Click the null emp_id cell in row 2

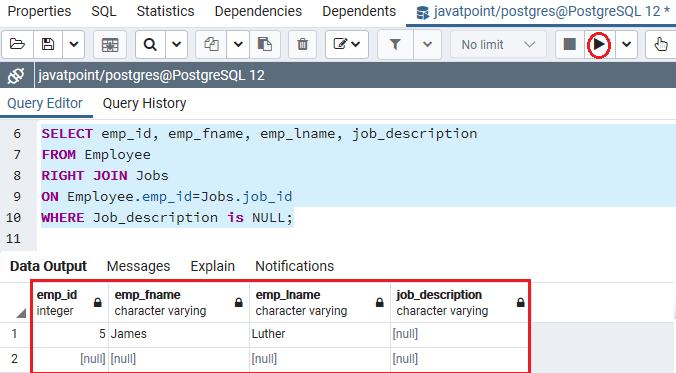click(x=70, y=359)
